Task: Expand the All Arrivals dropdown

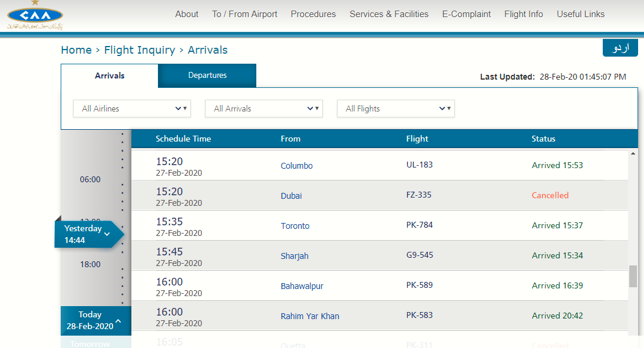Action: (x=263, y=109)
